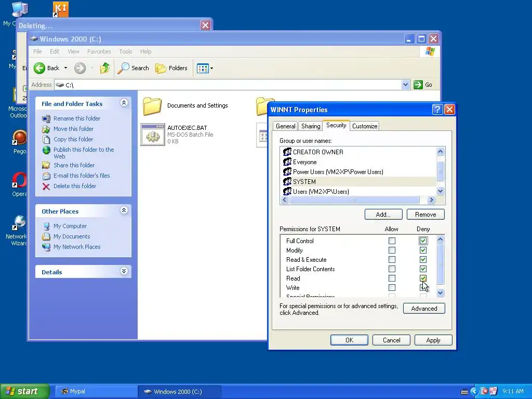Click the Move this folder icon

(x=46, y=129)
